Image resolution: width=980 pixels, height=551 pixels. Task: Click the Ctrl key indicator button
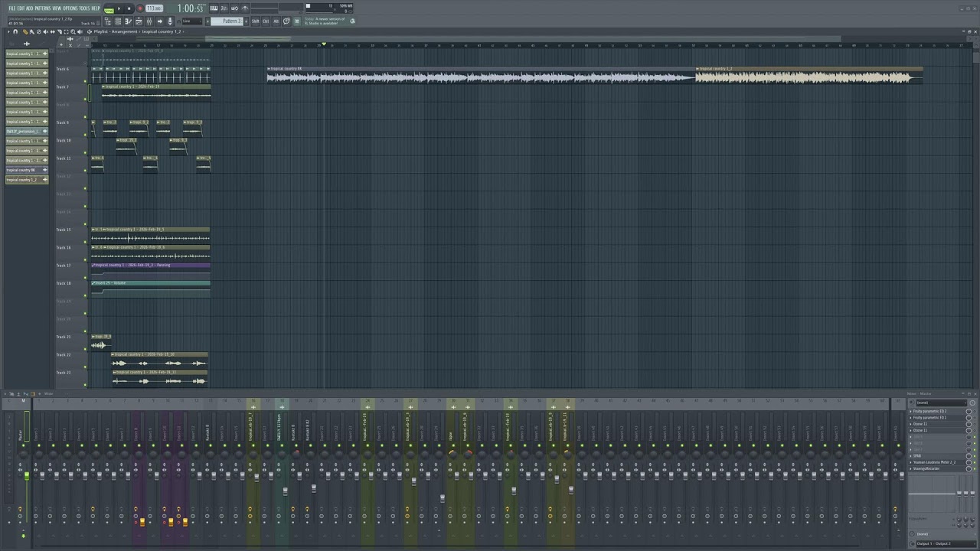[x=266, y=21]
